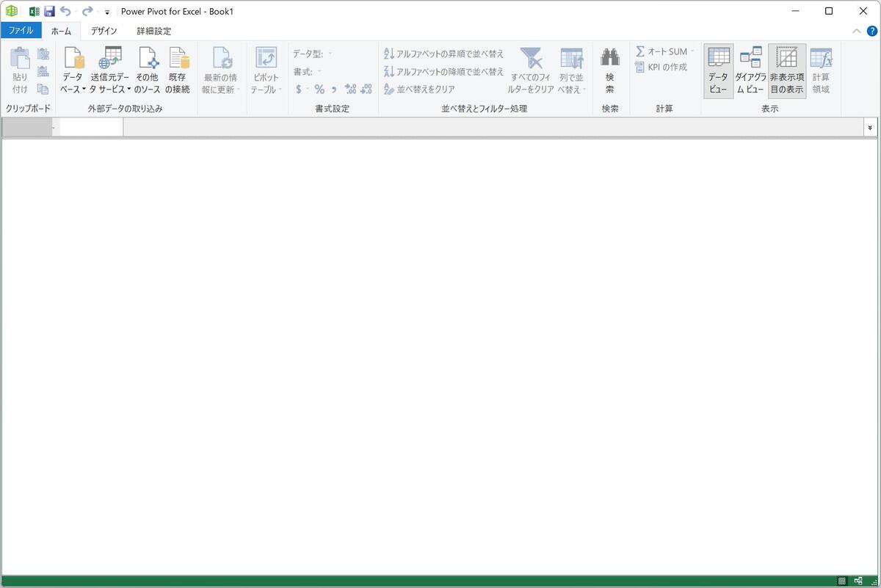Click 並べ替えをクリア to clear sorting
881x588 pixels.
(x=420, y=89)
